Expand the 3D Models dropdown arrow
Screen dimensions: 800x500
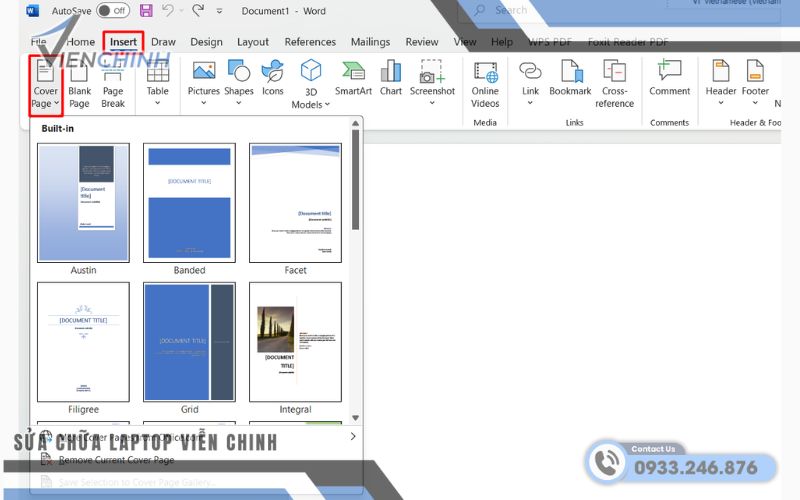(x=327, y=105)
